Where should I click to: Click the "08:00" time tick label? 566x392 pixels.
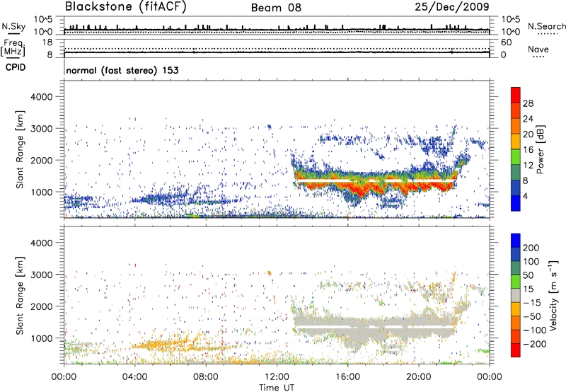[x=205, y=377]
